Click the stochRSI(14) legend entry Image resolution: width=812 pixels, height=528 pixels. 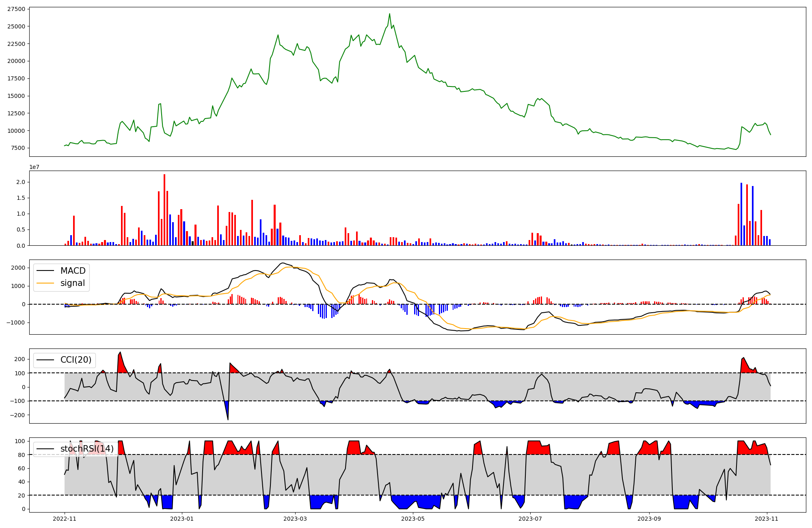click(x=87, y=449)
